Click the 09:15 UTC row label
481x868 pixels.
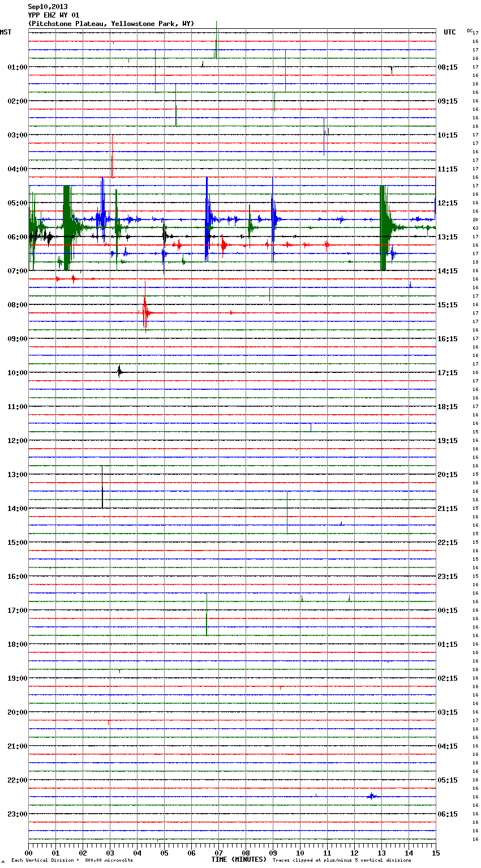tap(448, 101)
